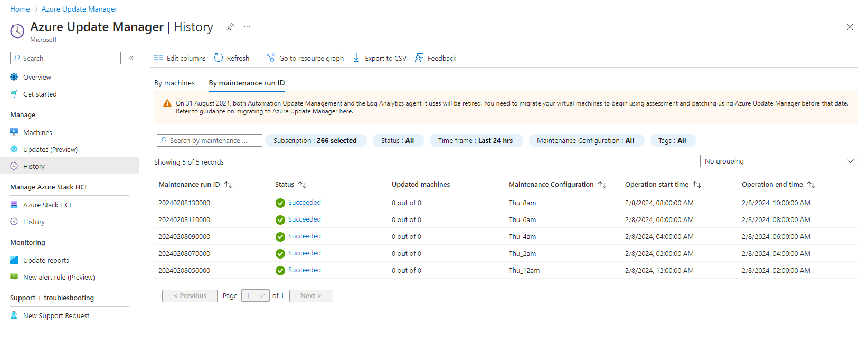Sort the Status column using arrows
This screenshot has width=868, height=354.
(x=303, y=185)
